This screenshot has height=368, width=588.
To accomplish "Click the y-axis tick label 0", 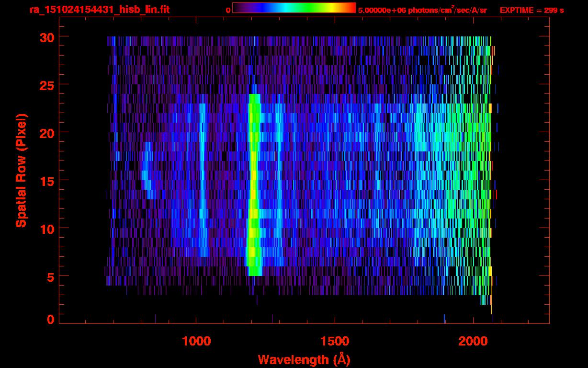I will tap(51, 319).
